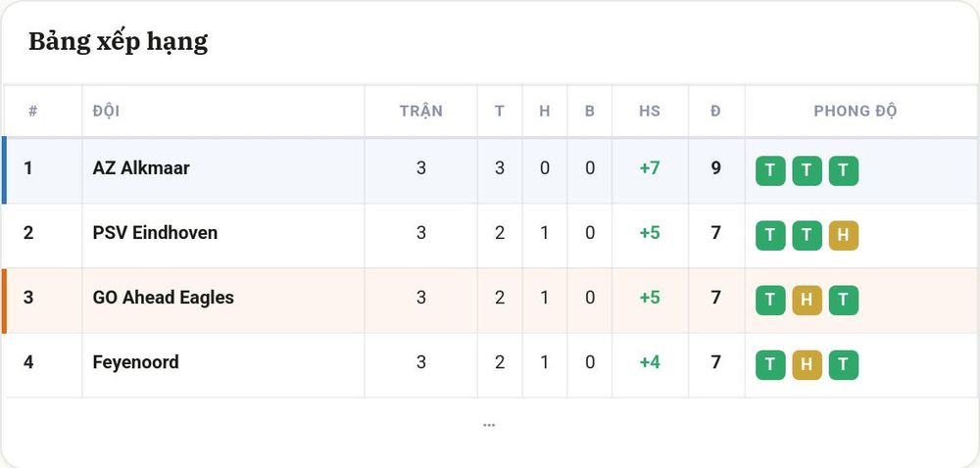Open the Feyenoord team link
Screen dimensions: 980x468
135,362
